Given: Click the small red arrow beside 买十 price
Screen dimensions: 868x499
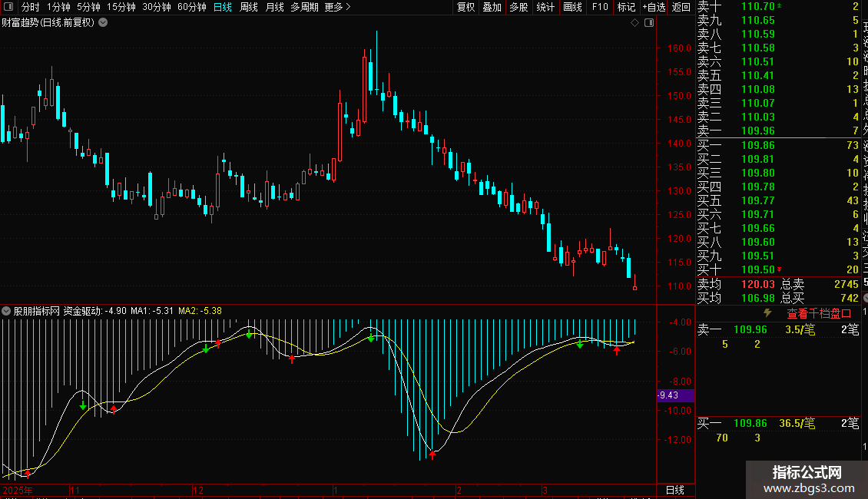Looking at the screenshot, I should pos(779,269).
